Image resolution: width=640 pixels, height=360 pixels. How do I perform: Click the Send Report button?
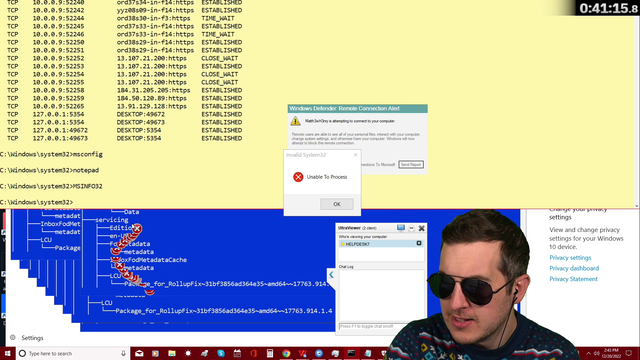pyautogui.click(x=411, y=164)
